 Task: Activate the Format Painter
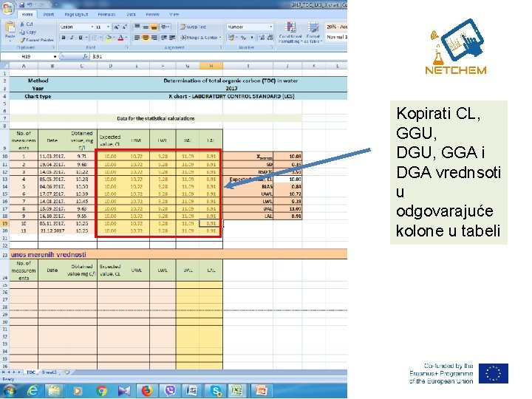(x=37, y=40)
